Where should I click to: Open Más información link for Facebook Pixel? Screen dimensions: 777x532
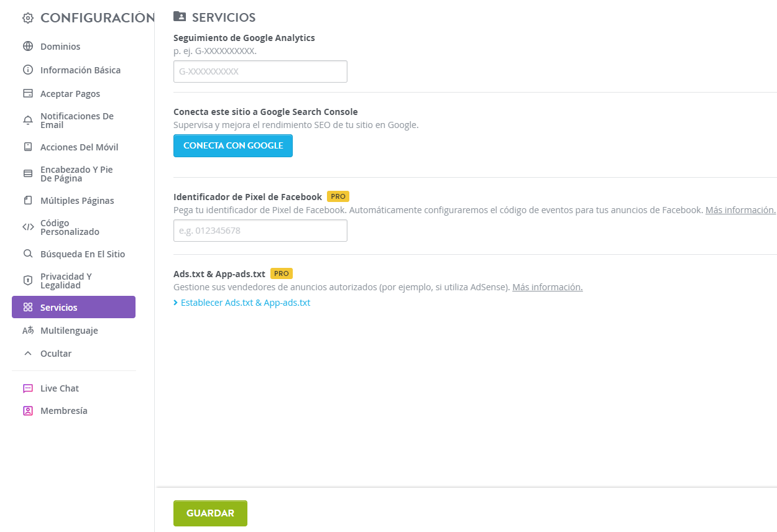pyautogui.click(x=740, y=210)
